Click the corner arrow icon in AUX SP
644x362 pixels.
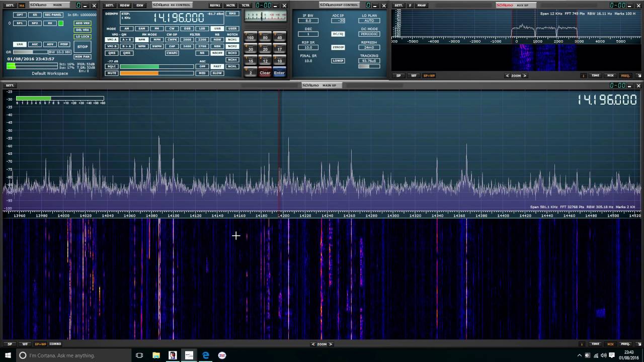(639, 76)
